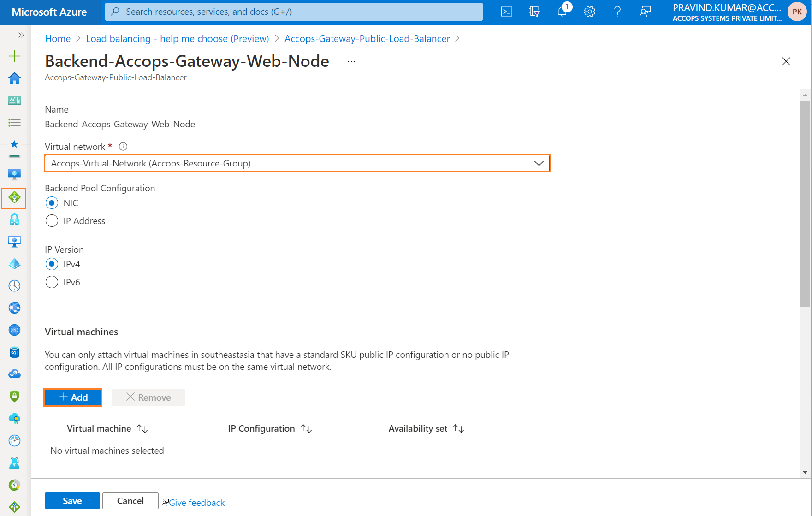Open Accops-Gateway-Public-Load-Balancer breadcrumb
This screenshot has height=516, width=812.
(x=367, y=39)
